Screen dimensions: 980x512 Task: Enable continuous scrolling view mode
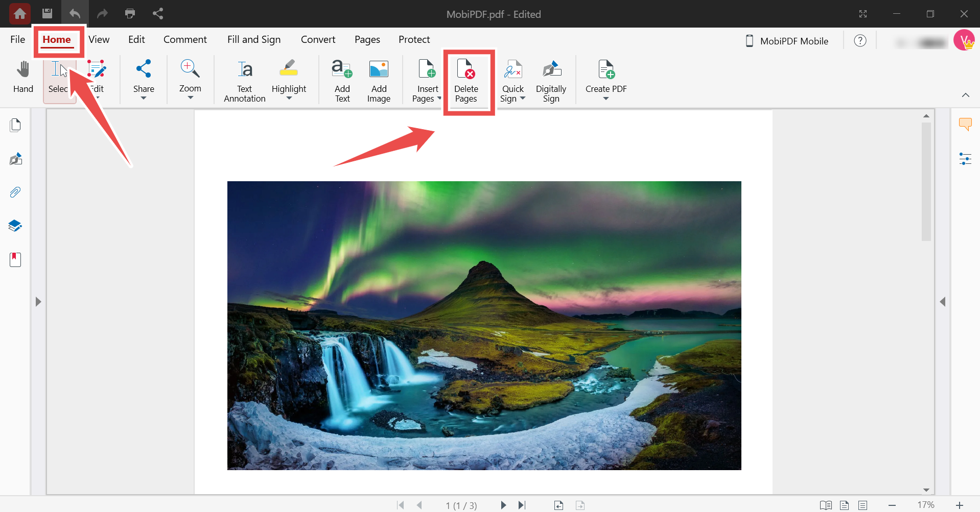(x=863, y=505)
